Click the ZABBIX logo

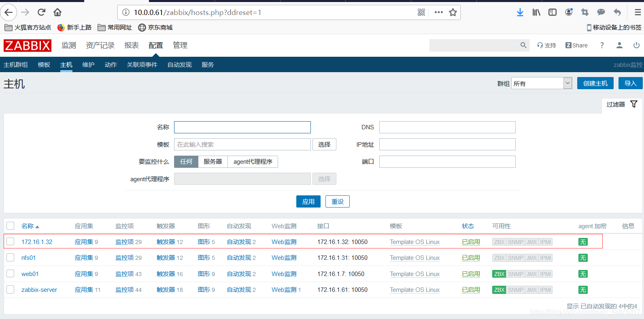click(28, 45)
